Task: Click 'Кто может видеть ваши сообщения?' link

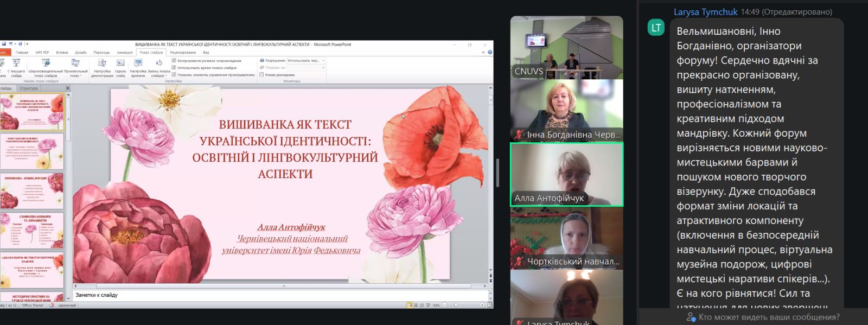Action: pyautogui.click(x=763, y=317)
